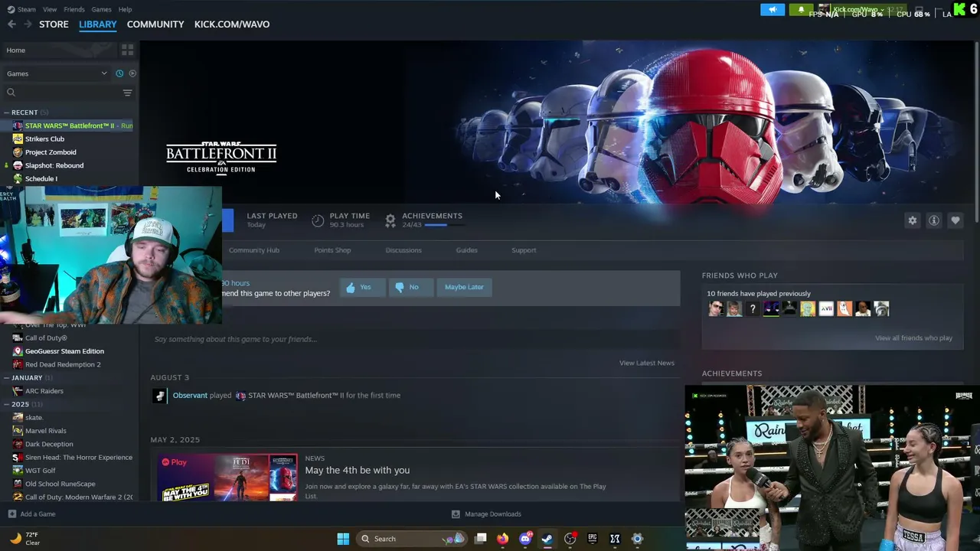Switch to library grid collections view

click(127, 50)
